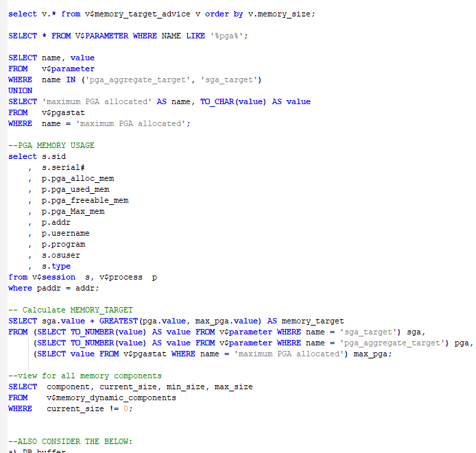Click the p.username column

(x=65, y=233)
